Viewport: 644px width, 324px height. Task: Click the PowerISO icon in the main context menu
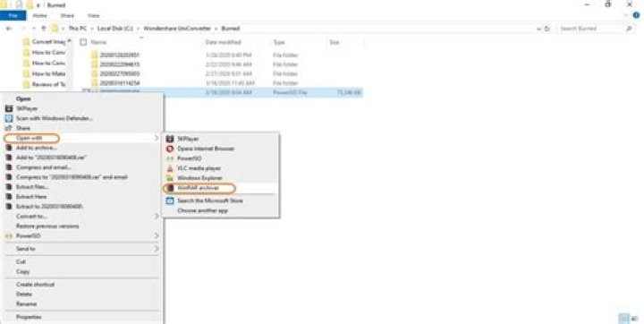pos(9,236)
